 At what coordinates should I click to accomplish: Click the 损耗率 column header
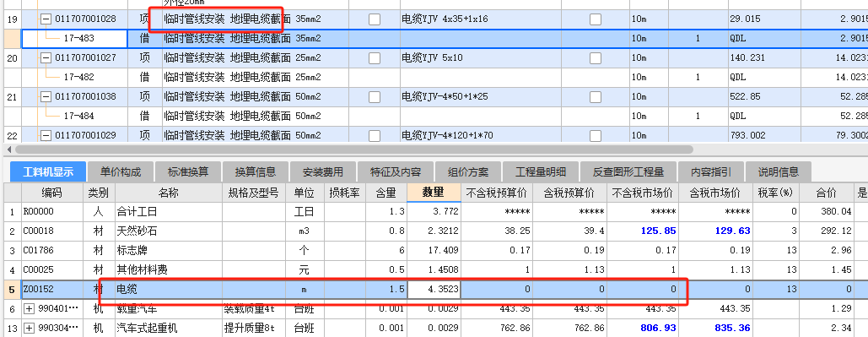point(344,193)
